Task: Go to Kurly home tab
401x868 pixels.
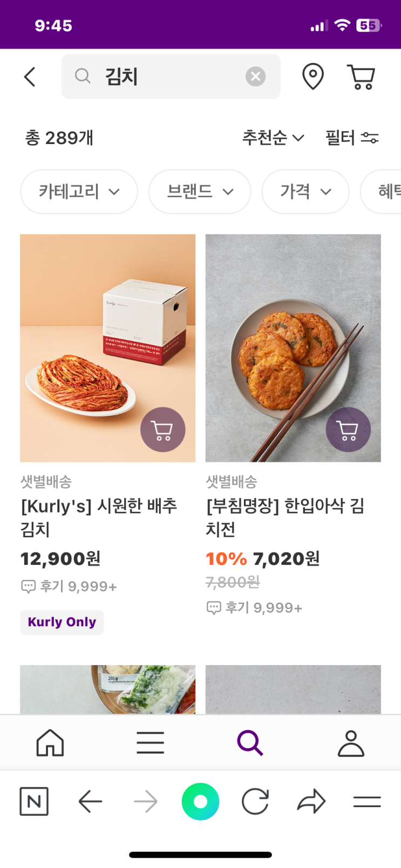Action: click(x=50, y=743)
